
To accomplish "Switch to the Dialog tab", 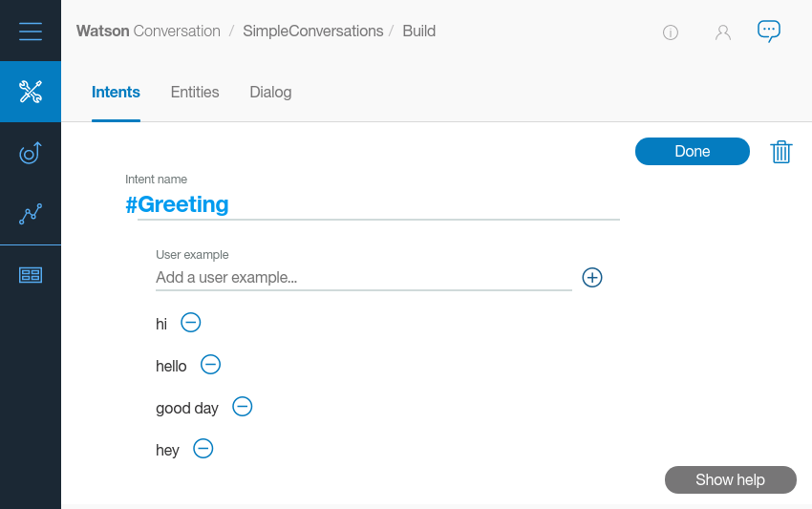I will click(x=270, y=93).
